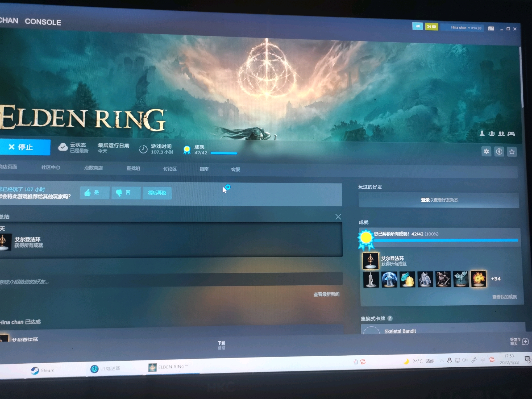Click the flaming orange achievement icon
The height and width of the screenshot is (399, 532).
[479, 279]
